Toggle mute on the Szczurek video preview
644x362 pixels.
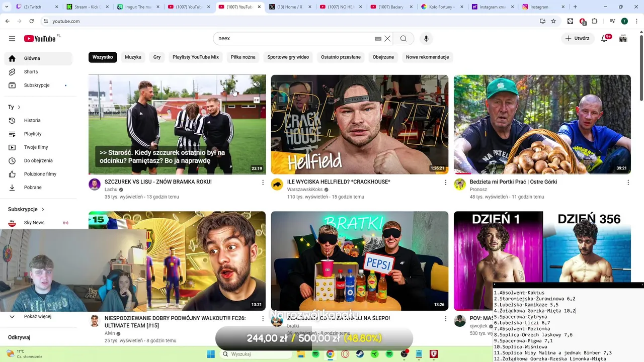click(x=256, y=84)
